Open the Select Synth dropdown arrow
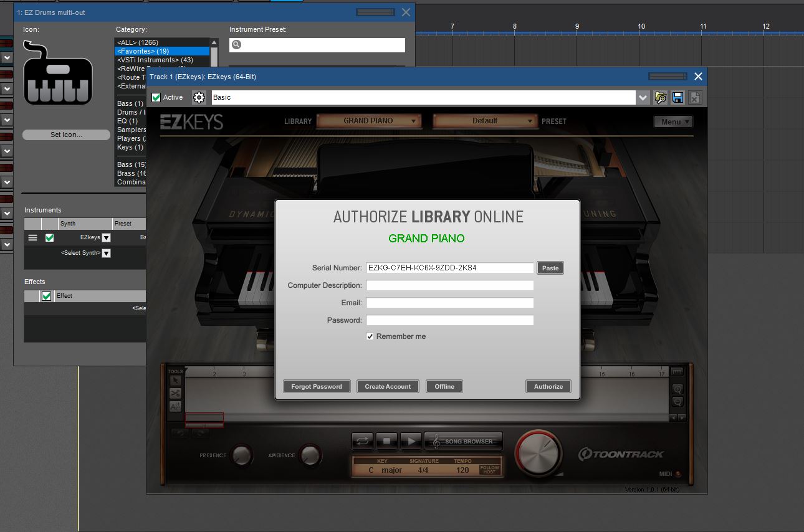804x532 pixels. click(x=106, y=253)
